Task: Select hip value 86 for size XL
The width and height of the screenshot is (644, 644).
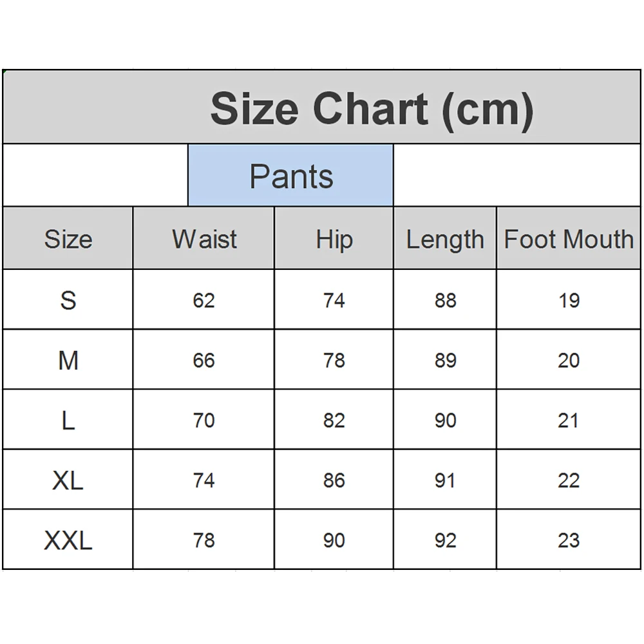Action: click(334, 480)
